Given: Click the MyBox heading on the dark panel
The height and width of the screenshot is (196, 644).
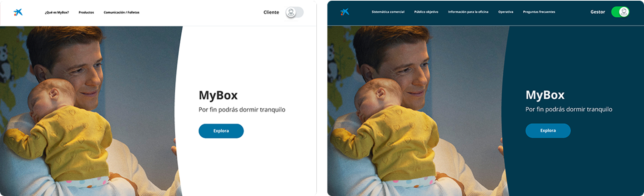Looking at the screenshot, I should point(545,95).
